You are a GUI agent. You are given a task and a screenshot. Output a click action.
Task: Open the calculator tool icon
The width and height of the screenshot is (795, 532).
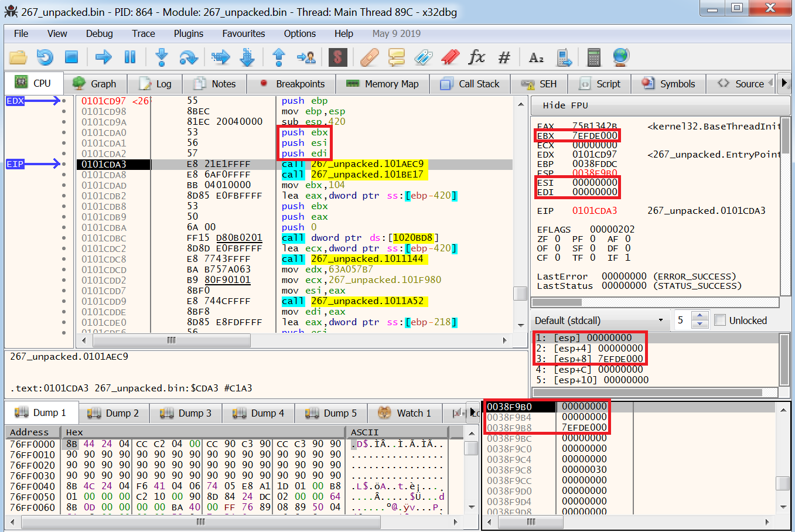(x=594, y=57)
